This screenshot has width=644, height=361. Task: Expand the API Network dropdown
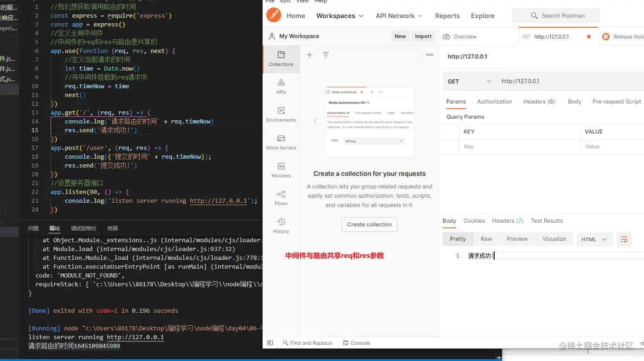click(399, 16)
